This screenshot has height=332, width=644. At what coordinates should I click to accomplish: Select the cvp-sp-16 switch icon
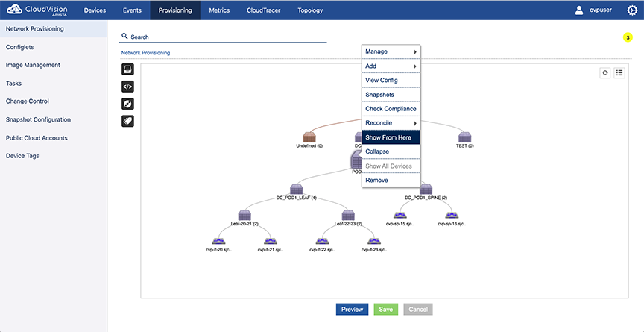[x=452, y=216]
